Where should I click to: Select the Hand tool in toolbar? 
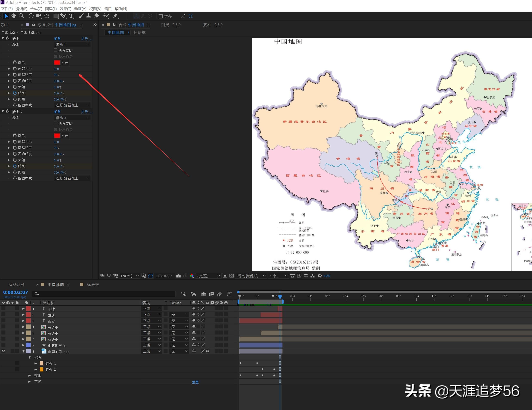(x=14, y=16)
